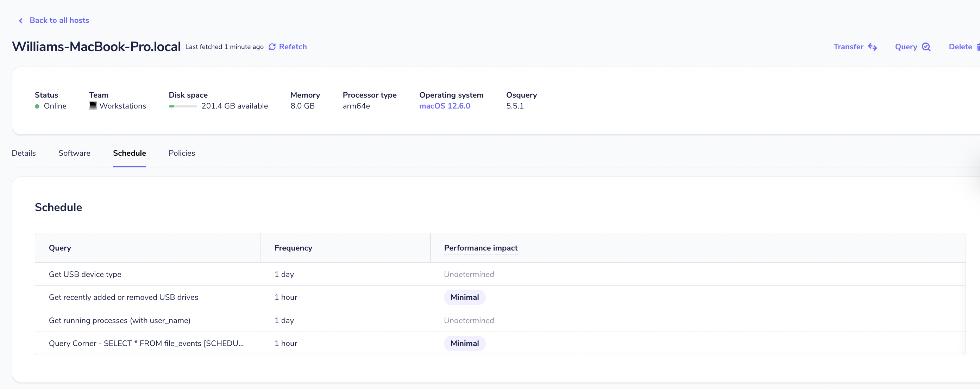
Task: Return to the Schedule tab
Action: click(129, 153)
